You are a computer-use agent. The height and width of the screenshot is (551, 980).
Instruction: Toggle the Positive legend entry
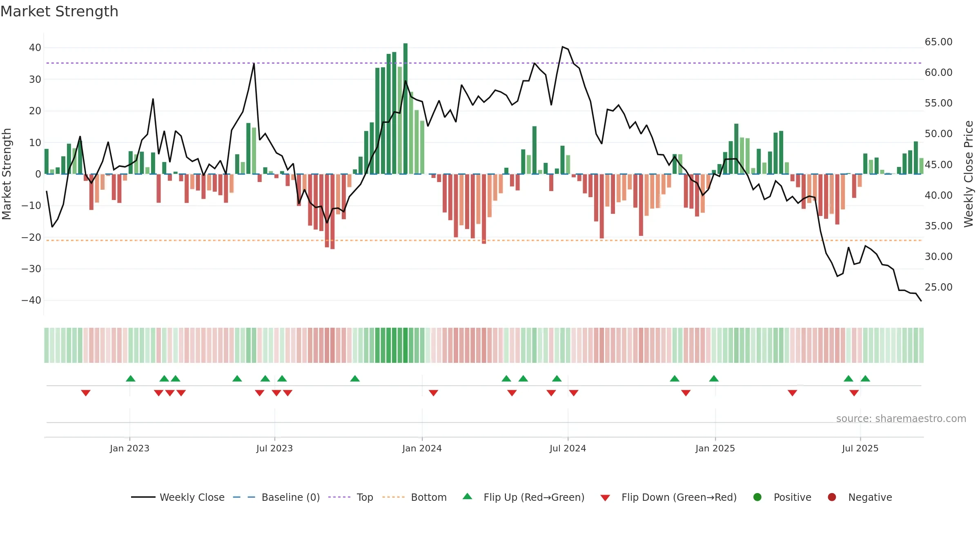click(782, 497)
